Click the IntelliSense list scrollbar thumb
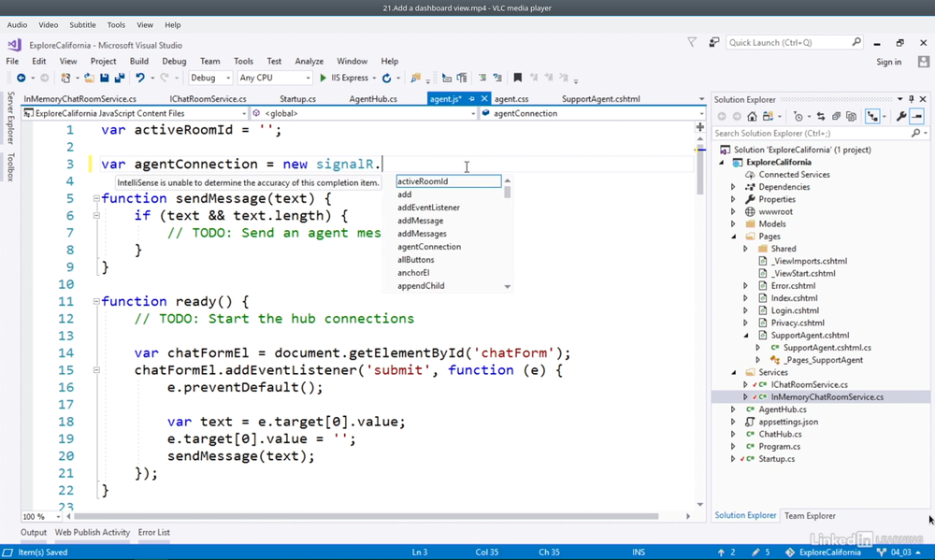935x560 pixels. (508, 193)
